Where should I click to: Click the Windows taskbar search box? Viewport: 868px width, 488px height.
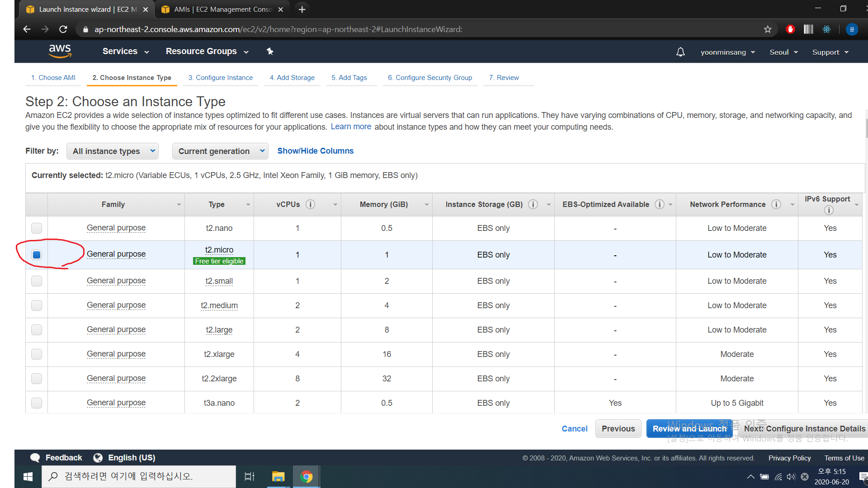coord(139,476)
